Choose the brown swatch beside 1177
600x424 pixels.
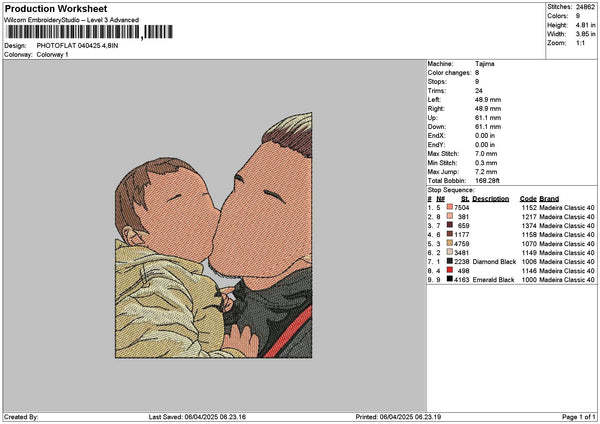click(x=450, y=234)
